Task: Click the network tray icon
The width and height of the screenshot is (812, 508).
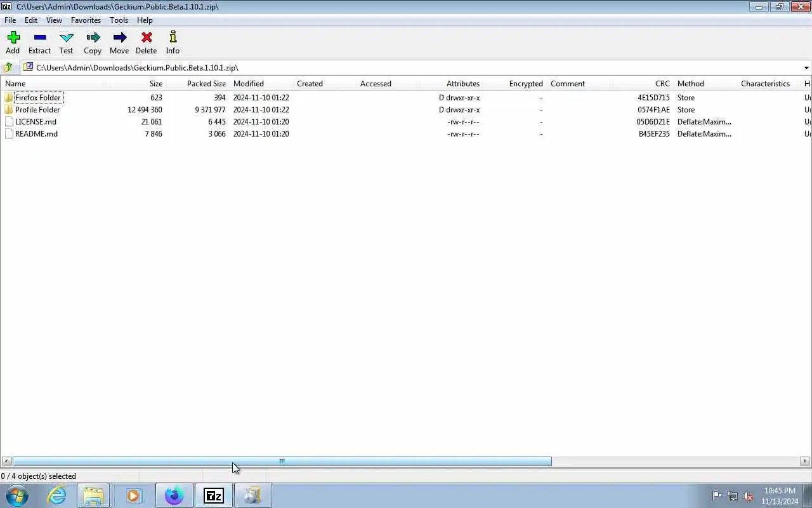Action: pos(733,496)
